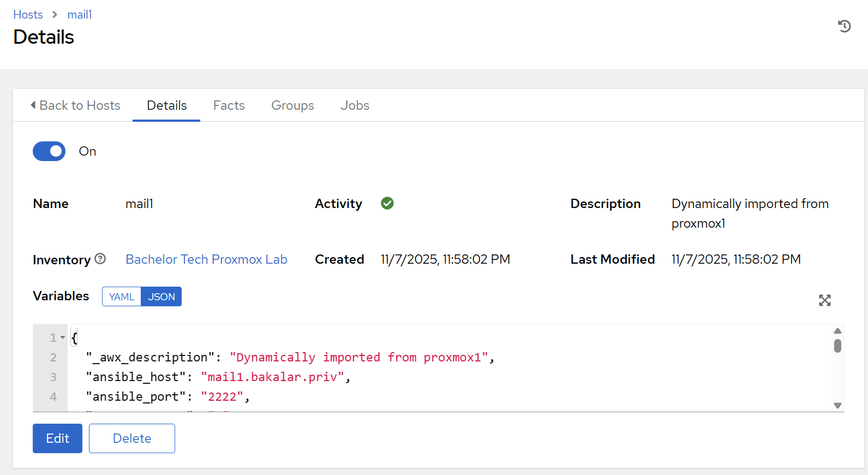The height and width of the screenshot is (475, 868).
Task: Open Bachelor Tech Proxmox Lab inventory link
Action: [206, 259]
